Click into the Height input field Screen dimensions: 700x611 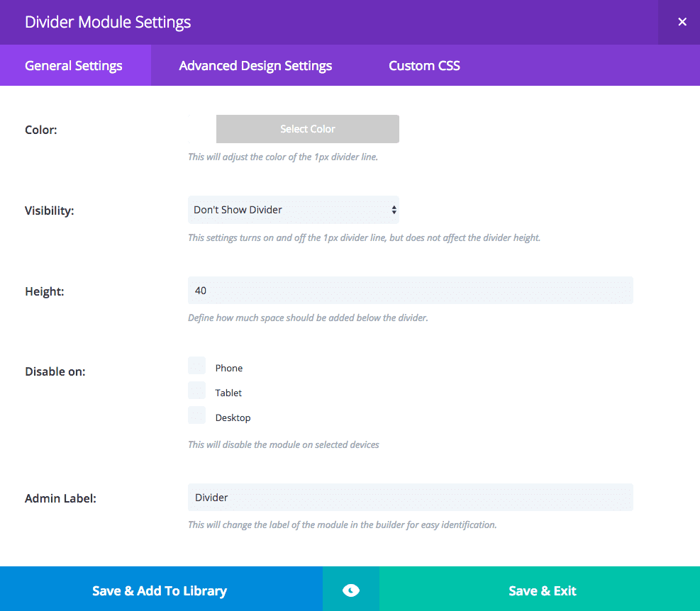410,291
